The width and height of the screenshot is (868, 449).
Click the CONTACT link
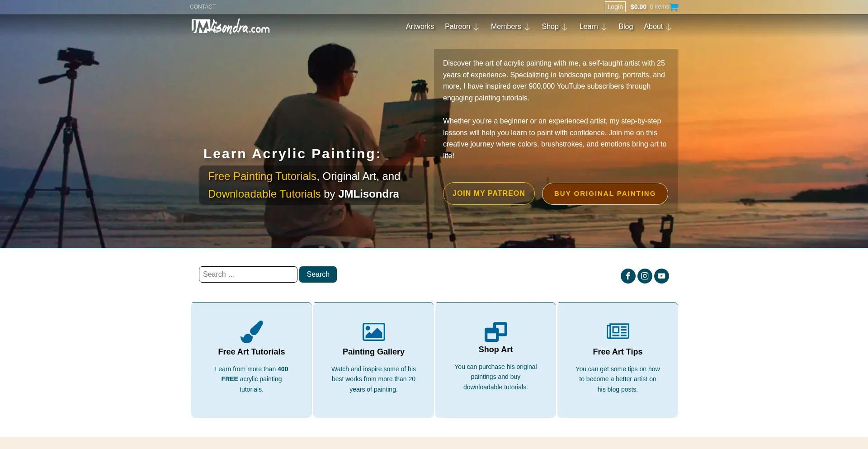point(203,7)
